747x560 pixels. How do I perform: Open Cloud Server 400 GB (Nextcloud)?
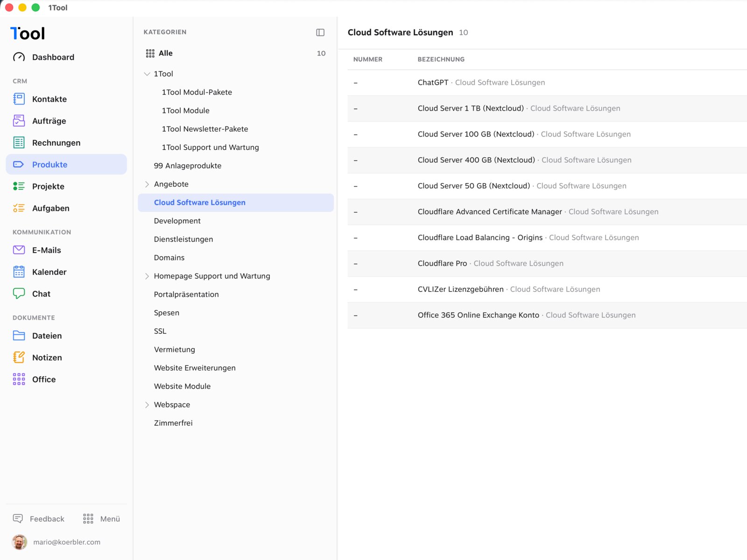coord(547,160)
